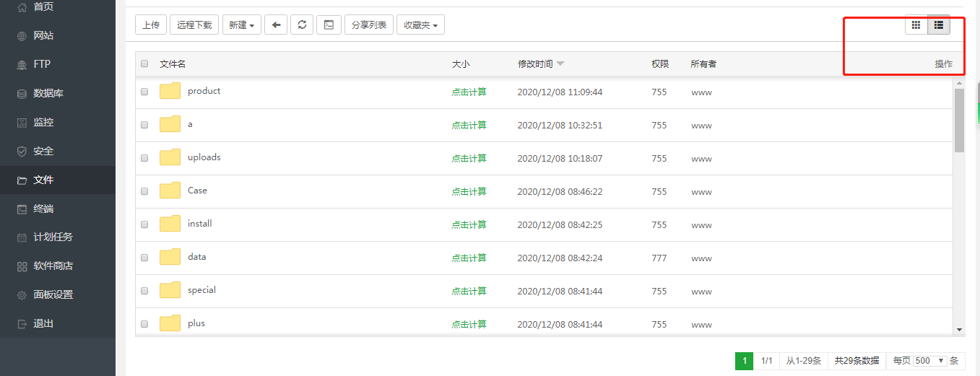Image resolution: width=980 pixels, height=376 pixels.
Task: Tick the checkbox for plus folder
Action: pyautogui.click(x=144, y=324)
